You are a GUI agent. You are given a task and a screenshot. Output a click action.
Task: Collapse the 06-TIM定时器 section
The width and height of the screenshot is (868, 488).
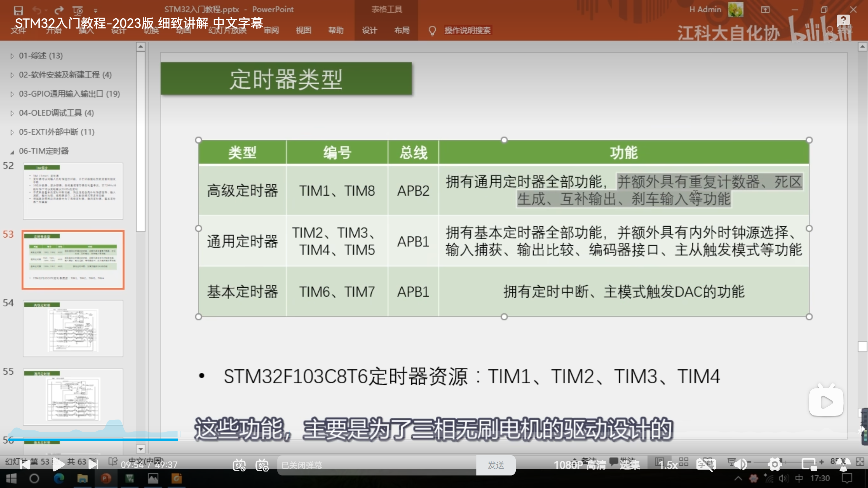coord(12,151)
